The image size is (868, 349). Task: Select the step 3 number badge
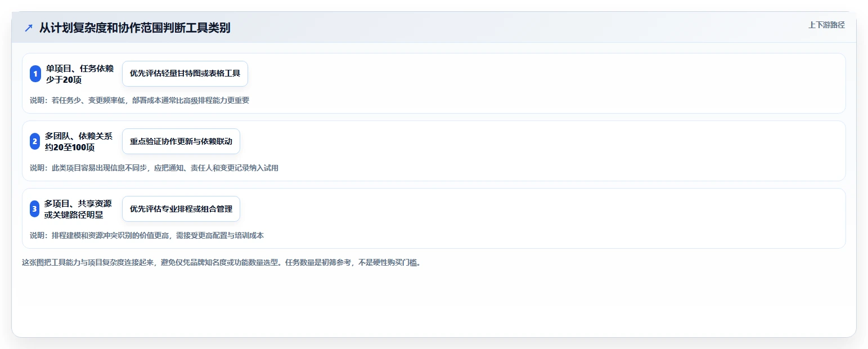(35, 209)
